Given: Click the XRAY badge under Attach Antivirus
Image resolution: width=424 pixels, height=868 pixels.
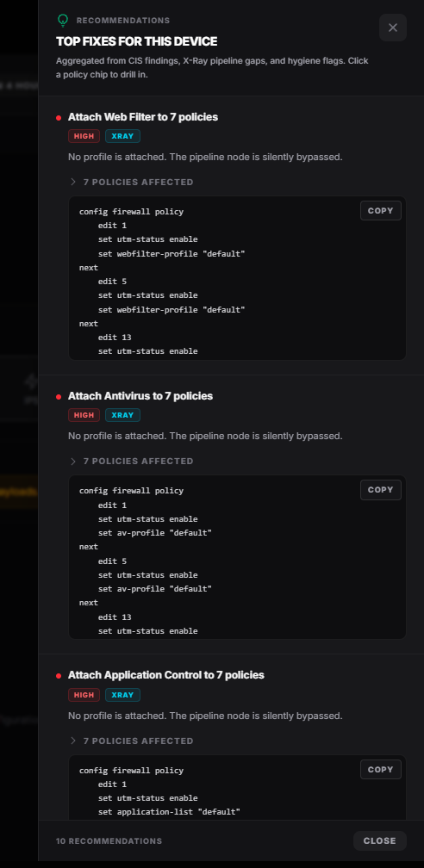Looking at the screenshot, I should tap(122, 415).
